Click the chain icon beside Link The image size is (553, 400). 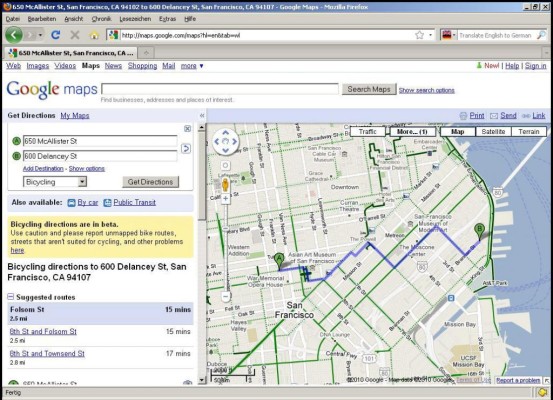526,116
